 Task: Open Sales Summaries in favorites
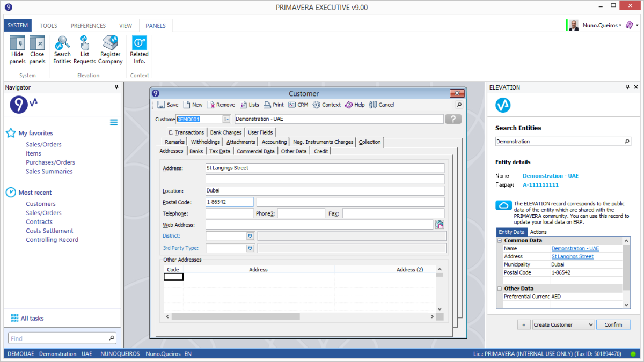pyautogui.click(x=49, y=172)
